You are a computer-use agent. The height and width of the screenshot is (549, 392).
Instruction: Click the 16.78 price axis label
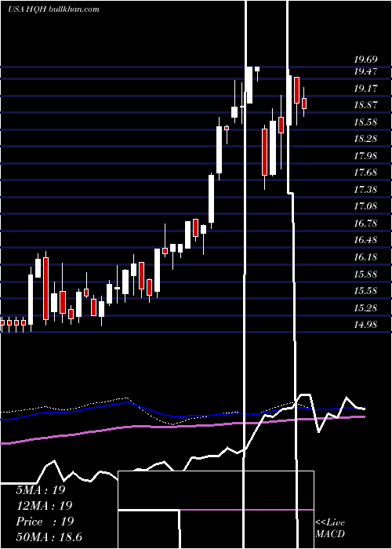[x=366, y=224]
